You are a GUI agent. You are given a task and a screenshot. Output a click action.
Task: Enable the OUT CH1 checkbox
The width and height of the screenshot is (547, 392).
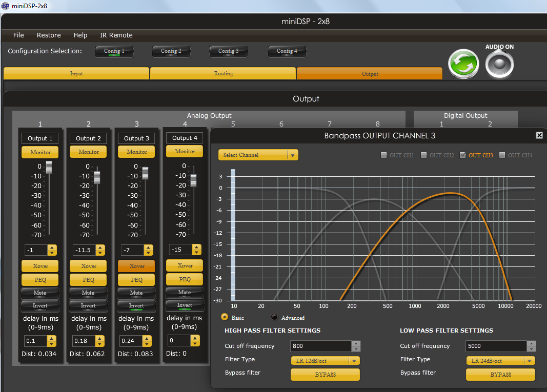point(384,155)
